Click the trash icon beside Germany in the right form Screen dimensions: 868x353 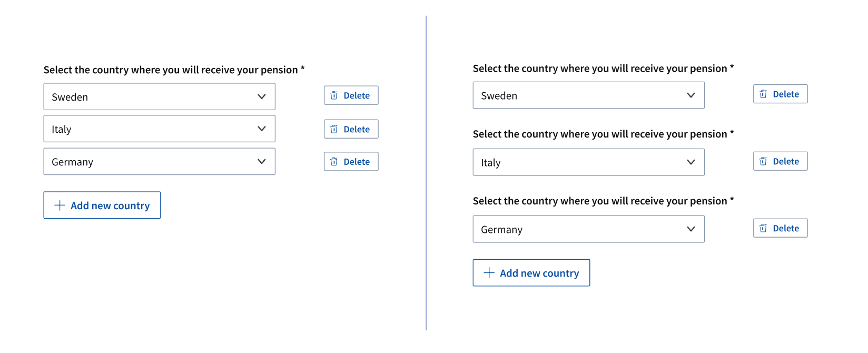point(763,228)
